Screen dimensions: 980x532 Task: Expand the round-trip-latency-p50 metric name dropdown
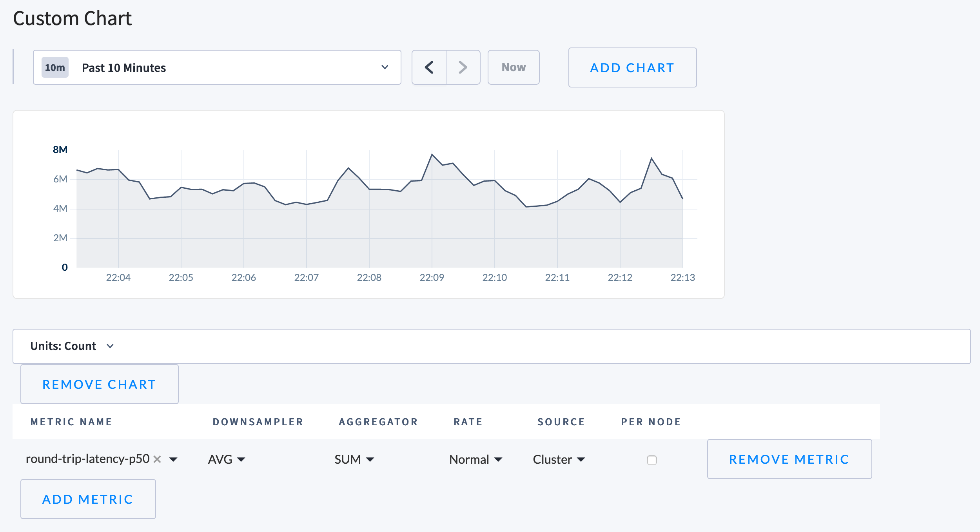click(174, 459)
